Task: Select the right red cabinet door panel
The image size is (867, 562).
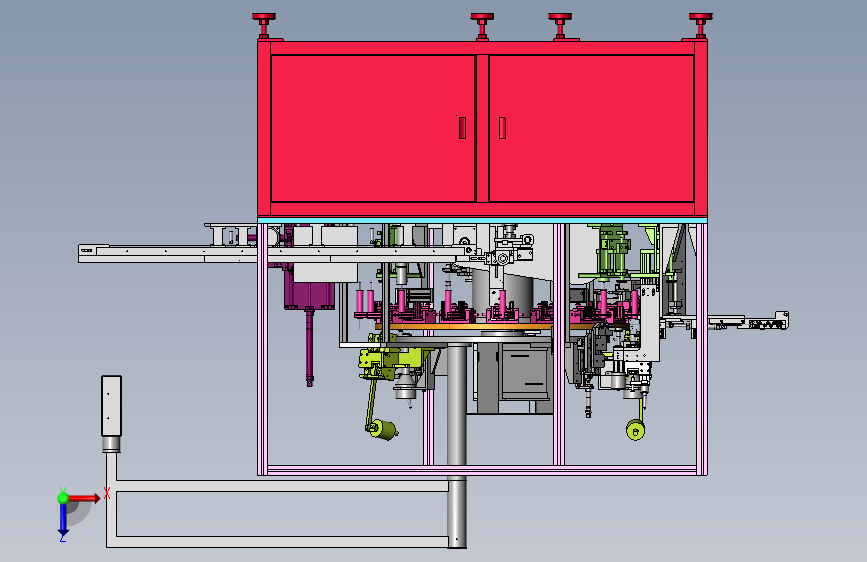Action: [x=591, y=128]
